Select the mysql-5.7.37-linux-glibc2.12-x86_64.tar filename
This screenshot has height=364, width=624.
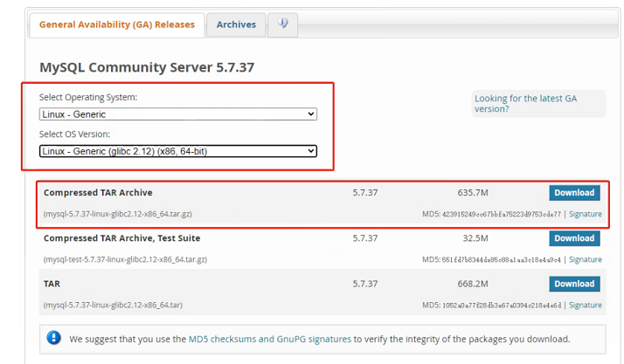pyautogui.click(x=113, y=306)
